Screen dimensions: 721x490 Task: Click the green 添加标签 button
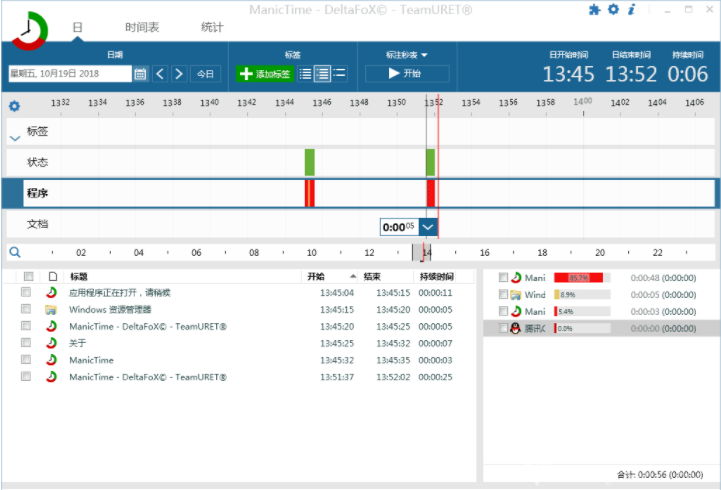(265, 74)
